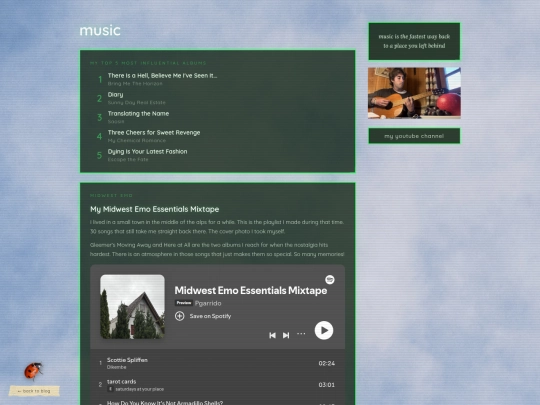The width and height of the screenshot is (540, 405).
Task: Select the Midwest Emo Essentials Mixtape title
Action: [x=251, y=290]
